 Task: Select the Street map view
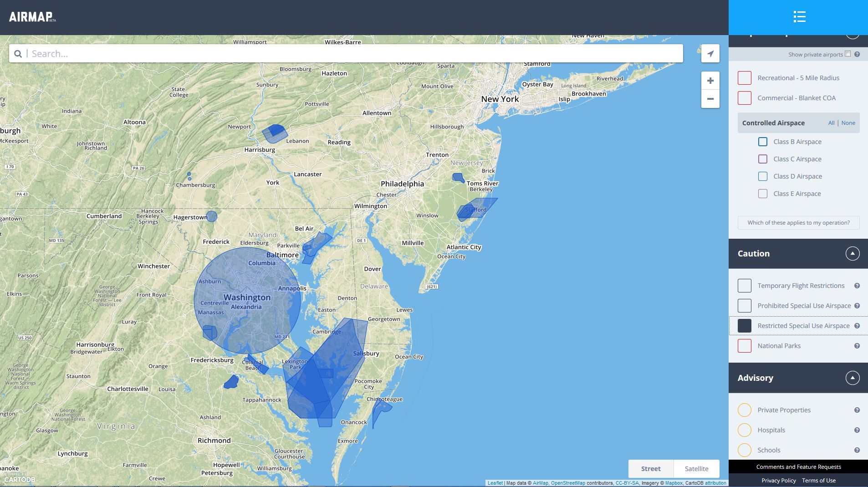tap(650, 468)
